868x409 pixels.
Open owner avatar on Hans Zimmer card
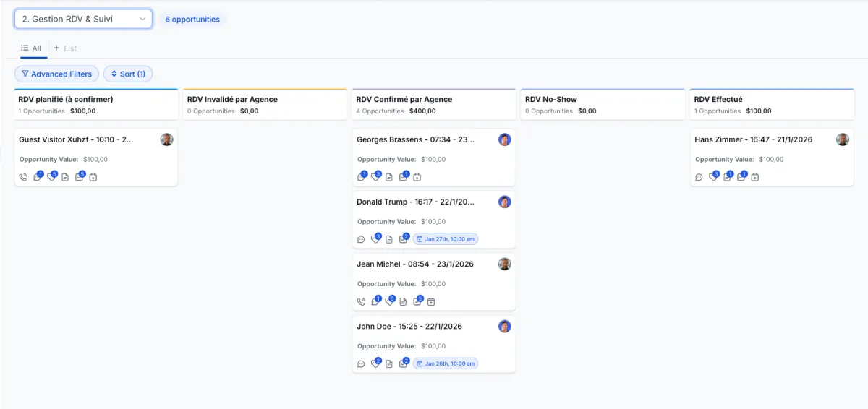843,139
